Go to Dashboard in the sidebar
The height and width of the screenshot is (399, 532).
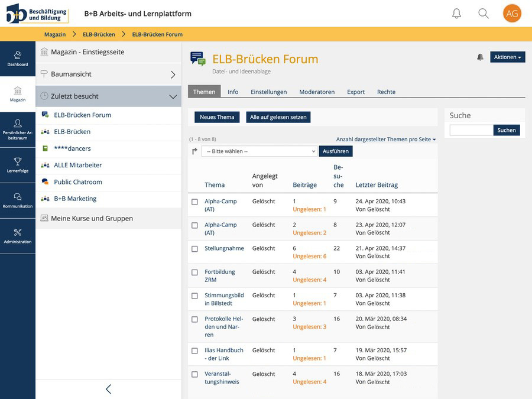[18, 59]
